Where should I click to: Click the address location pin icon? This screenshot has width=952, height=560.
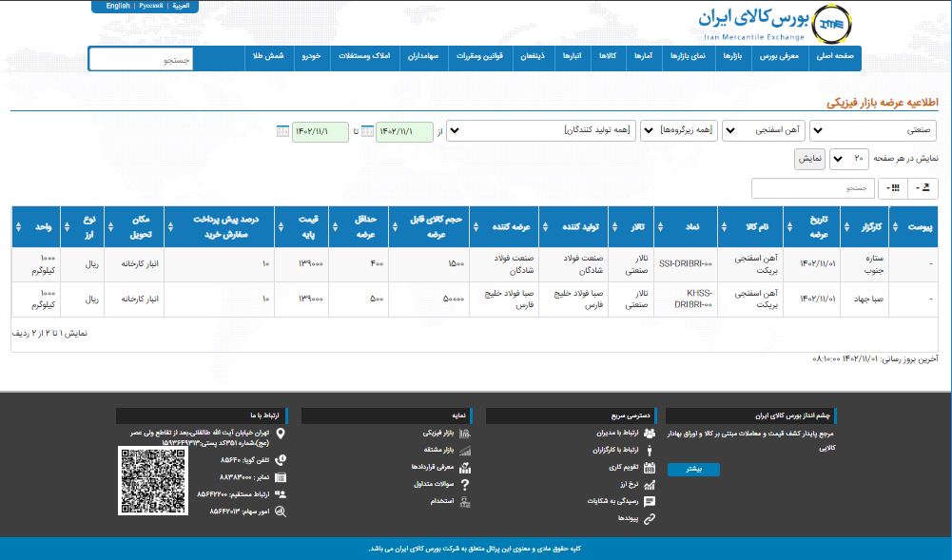coord(281,434)
